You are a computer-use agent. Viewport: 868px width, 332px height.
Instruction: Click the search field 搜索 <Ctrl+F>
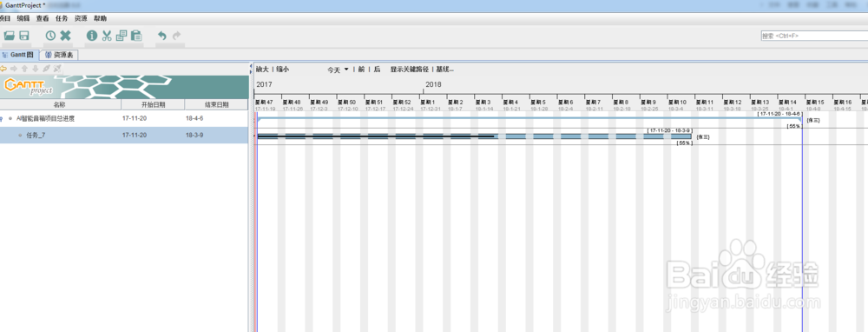[814, 36]
